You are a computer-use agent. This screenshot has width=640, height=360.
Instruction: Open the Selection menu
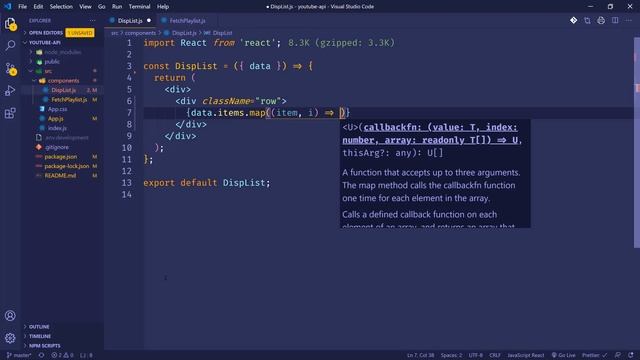coord(61,7)
